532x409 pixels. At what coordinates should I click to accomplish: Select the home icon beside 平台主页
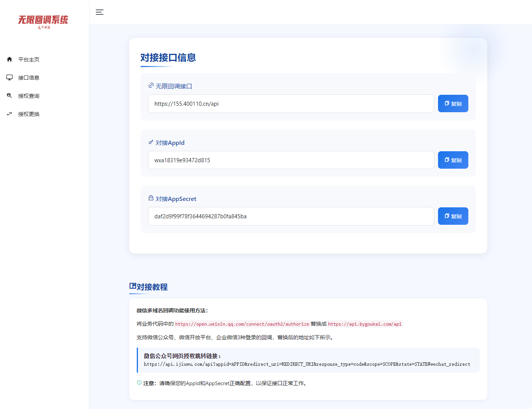point(9,59)
